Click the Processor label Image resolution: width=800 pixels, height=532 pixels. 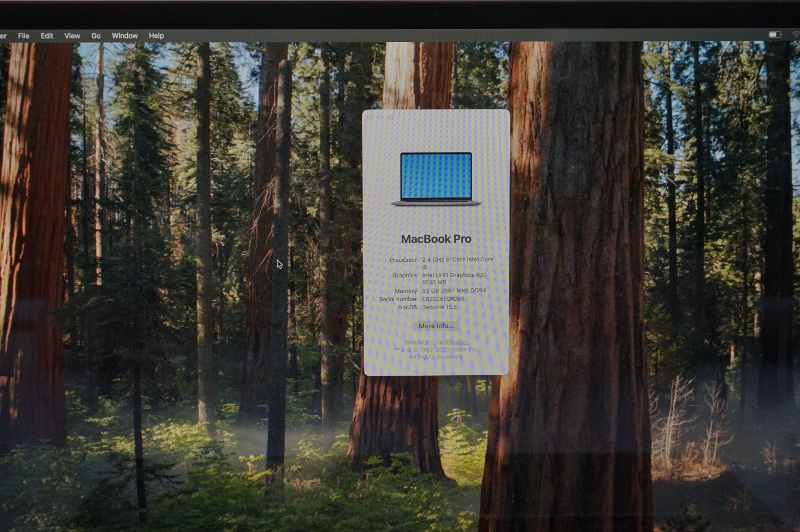pos(403,260)
